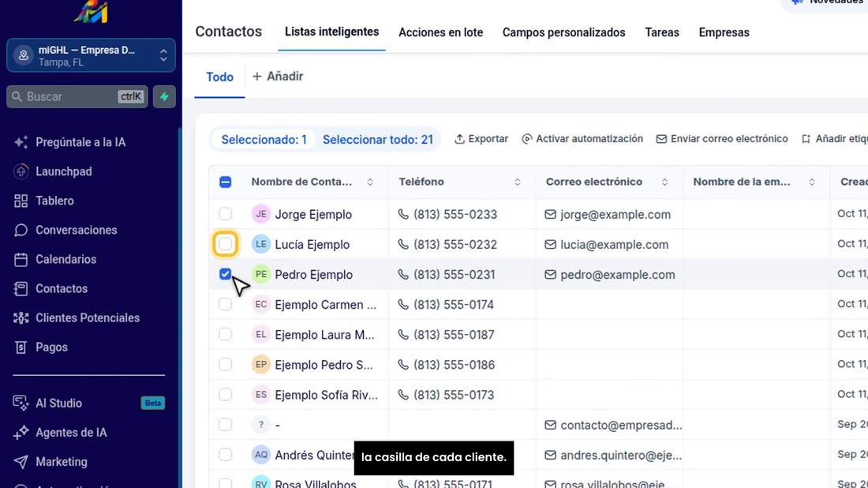Click phone number (813) 555-0173

[x=454, y=395]
